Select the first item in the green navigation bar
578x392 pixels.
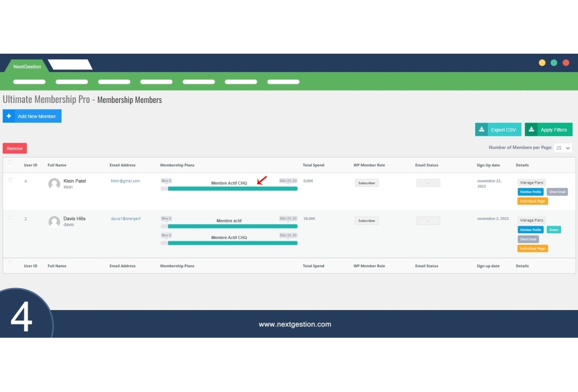coord(29,81)
